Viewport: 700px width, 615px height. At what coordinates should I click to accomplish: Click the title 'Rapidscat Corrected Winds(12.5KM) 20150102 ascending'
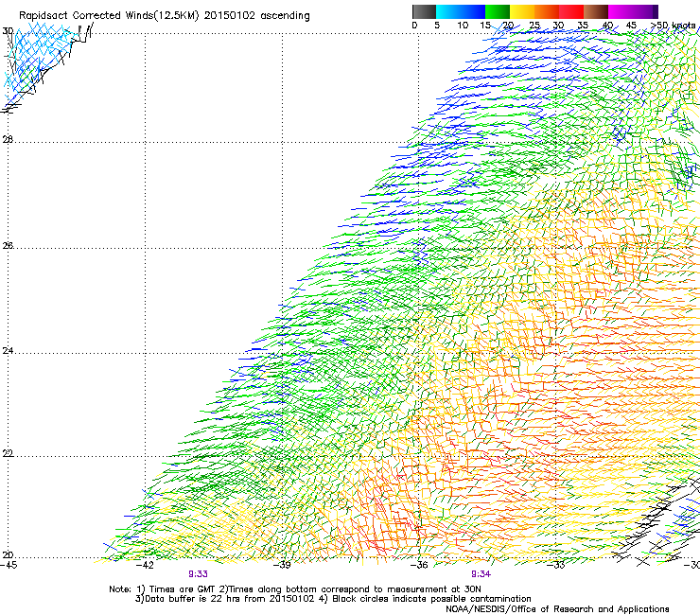coord(165,16)
